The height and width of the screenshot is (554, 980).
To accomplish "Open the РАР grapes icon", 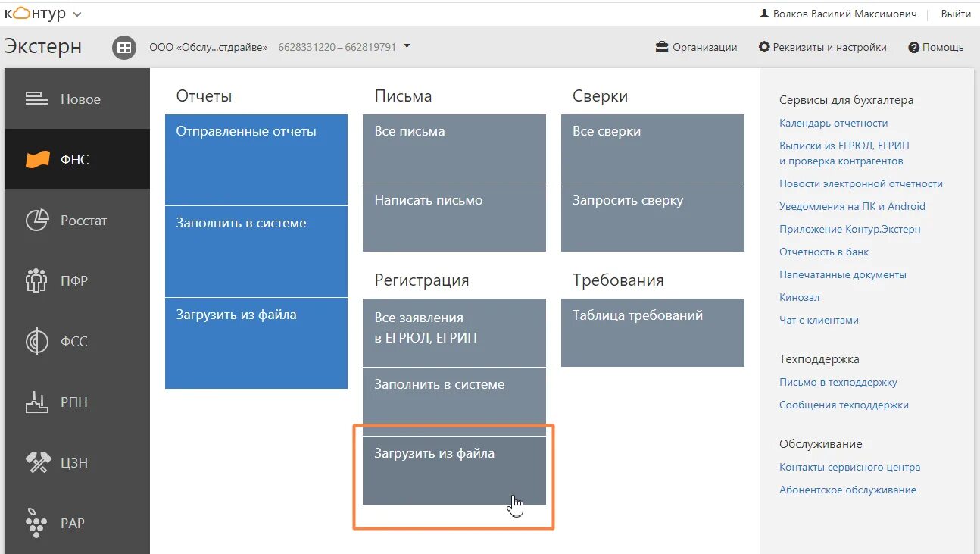I will point(37,523).
